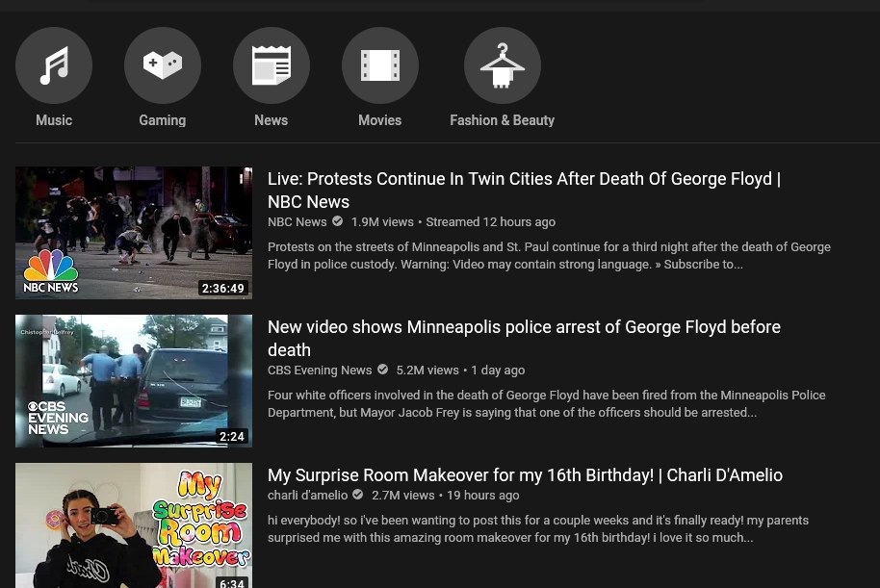The height and width of the screenshot is (588, 880).
Task: Click the '1 day ago' text
Action: (x=498, y=370)
